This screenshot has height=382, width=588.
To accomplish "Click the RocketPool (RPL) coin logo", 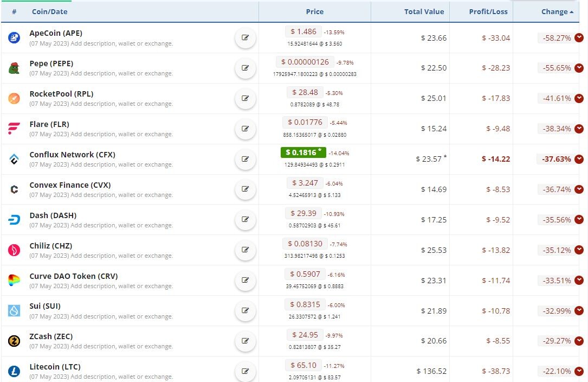I will [x=14, y=98].
